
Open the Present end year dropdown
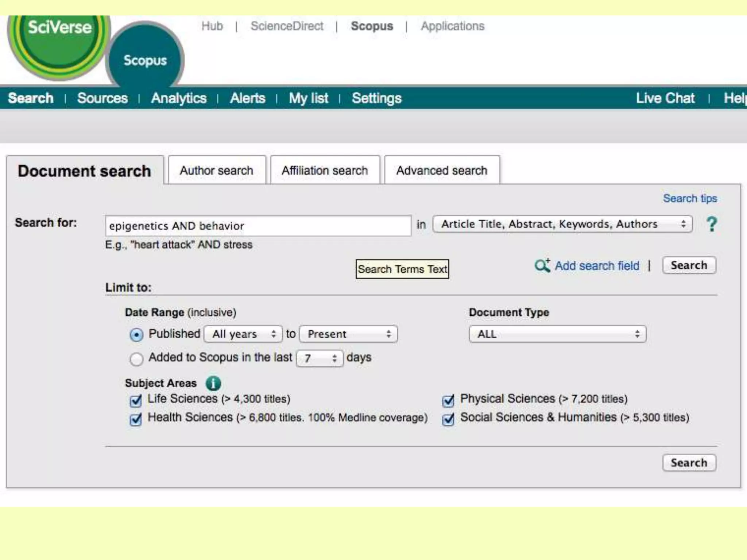click(x=348, y=334)
